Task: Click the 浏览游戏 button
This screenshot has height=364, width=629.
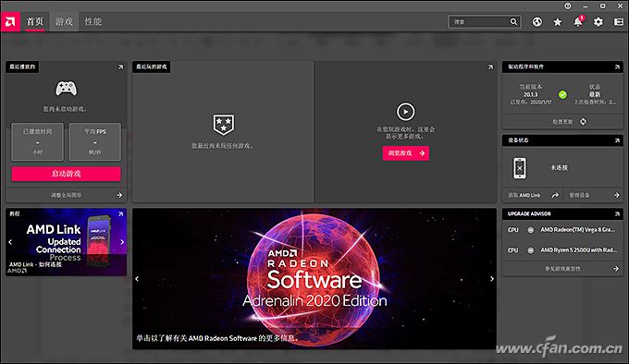Action: pos(405,153)
